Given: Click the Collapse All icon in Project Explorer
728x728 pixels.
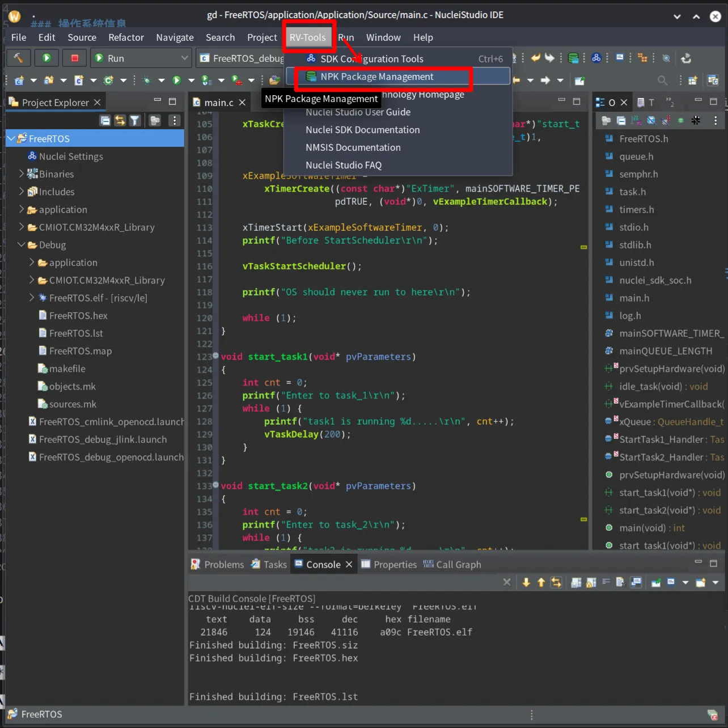Looking at the screenshot, I should (x=105, y=120).
